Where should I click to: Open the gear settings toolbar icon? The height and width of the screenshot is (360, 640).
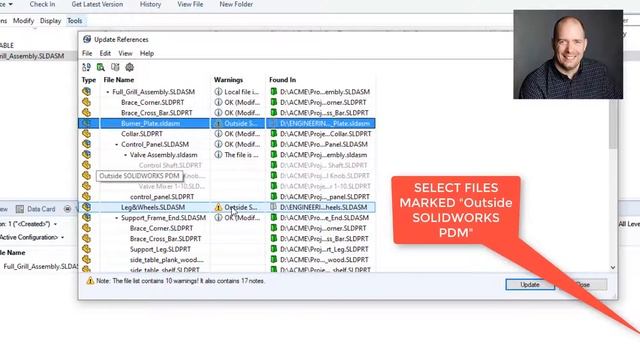[129, 67]
